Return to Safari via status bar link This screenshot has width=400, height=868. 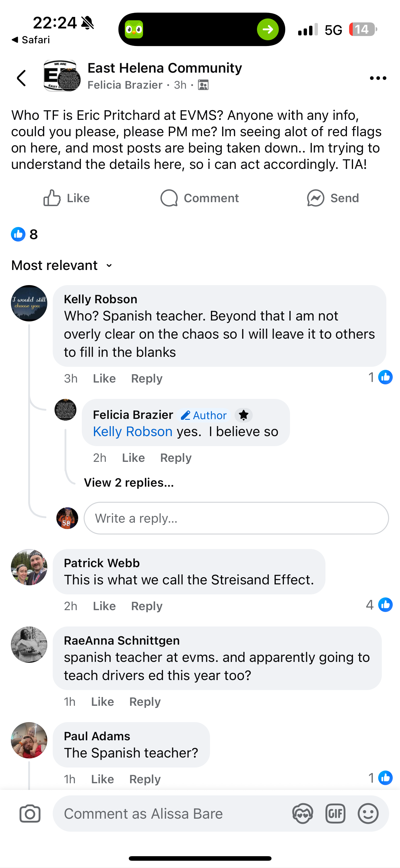(x=31, y=40)
